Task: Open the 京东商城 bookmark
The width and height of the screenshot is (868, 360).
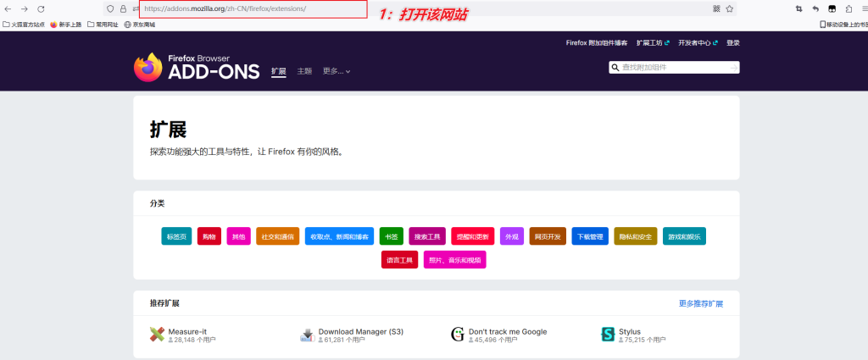Action: [x=140, y=25]
